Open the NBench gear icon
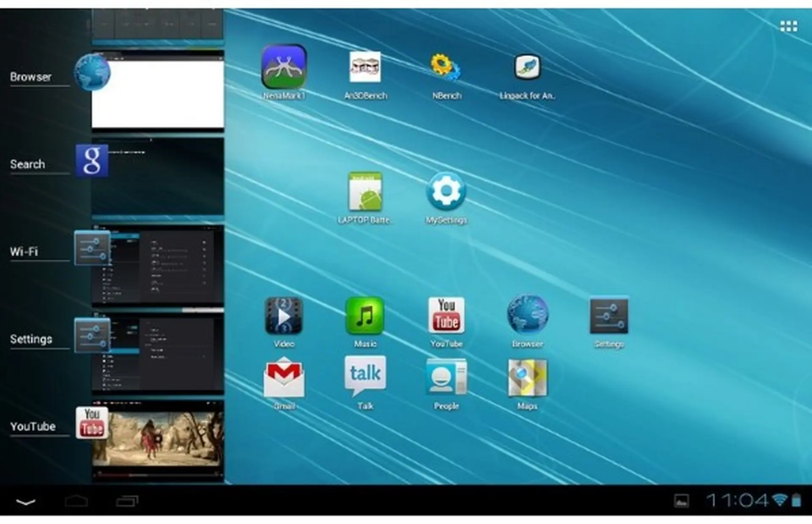 click(x=446, y=67)
